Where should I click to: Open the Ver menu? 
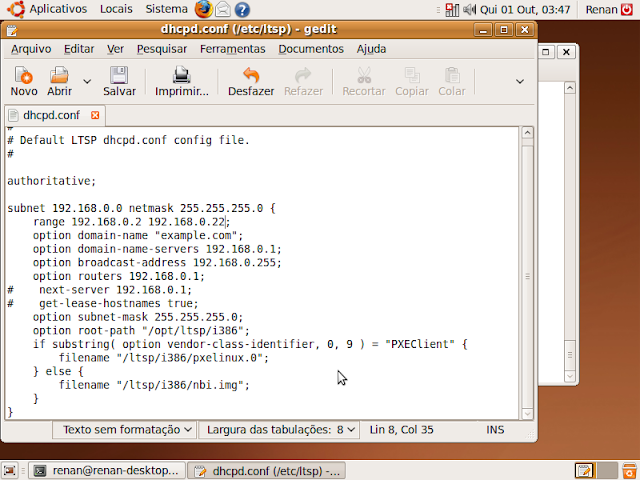[x=115, y=49]
